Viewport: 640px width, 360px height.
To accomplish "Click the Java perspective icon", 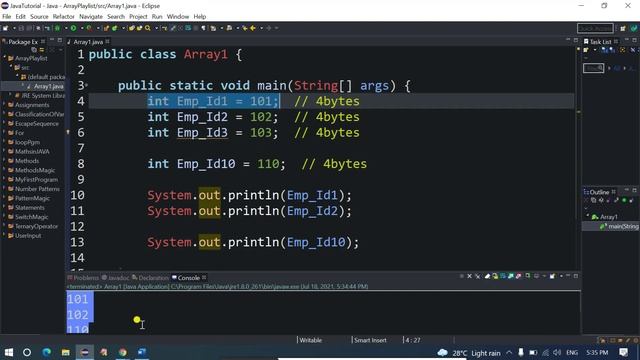I will click(x=634, y=28).
